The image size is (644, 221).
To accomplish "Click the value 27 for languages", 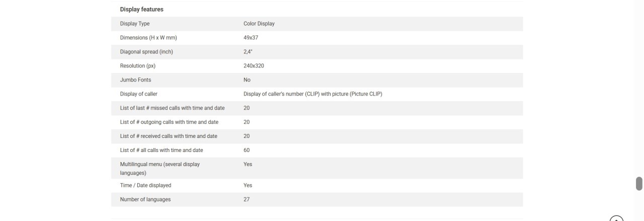I will (x=247, y=200).
